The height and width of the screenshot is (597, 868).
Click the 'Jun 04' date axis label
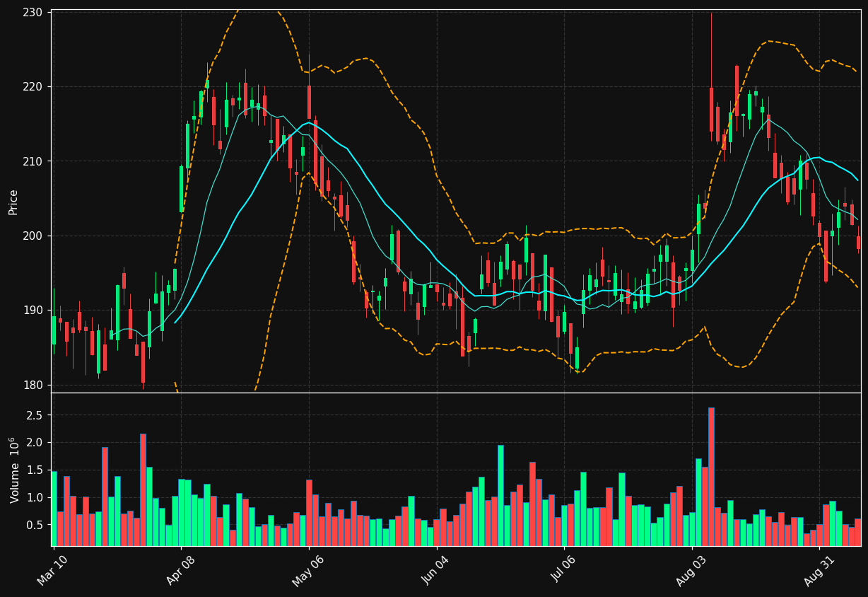[435, 570]
